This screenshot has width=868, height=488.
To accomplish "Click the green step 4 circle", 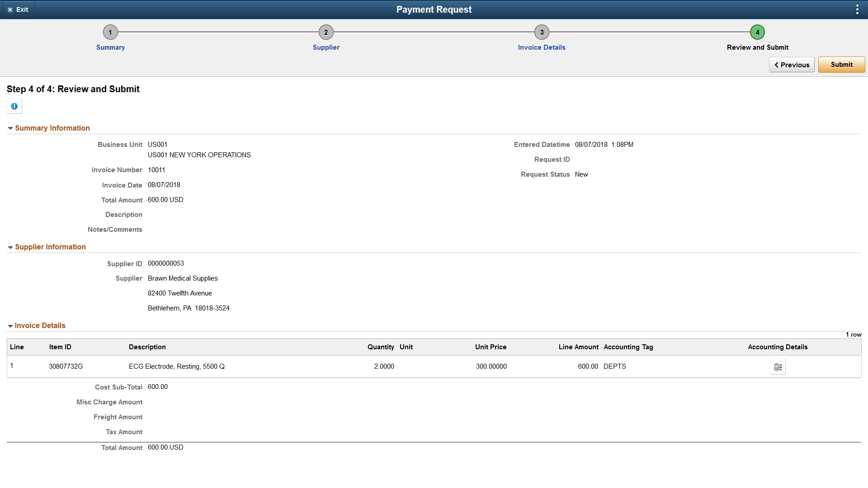I will tap(757, 32).
